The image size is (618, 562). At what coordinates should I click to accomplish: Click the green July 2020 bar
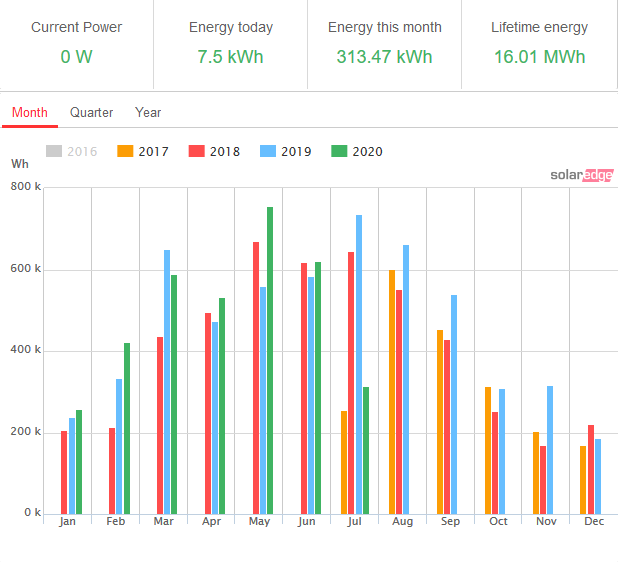366,450
